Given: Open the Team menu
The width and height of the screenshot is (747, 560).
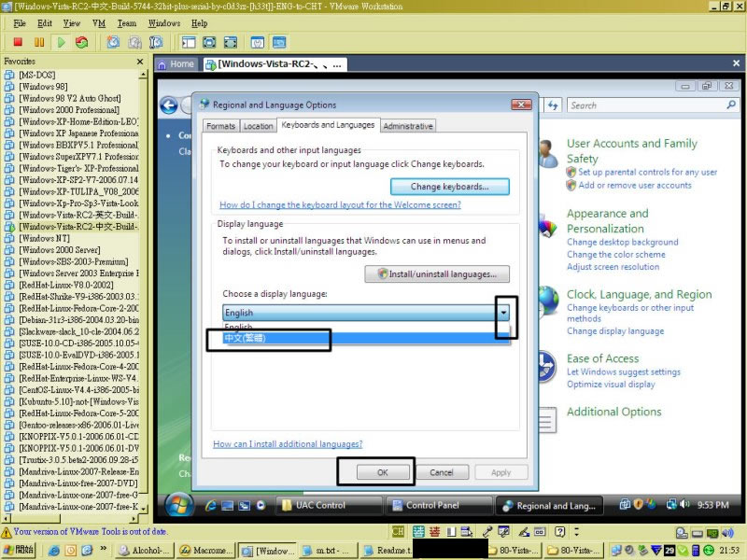Looking at the screenshot, I should [127, 23].
